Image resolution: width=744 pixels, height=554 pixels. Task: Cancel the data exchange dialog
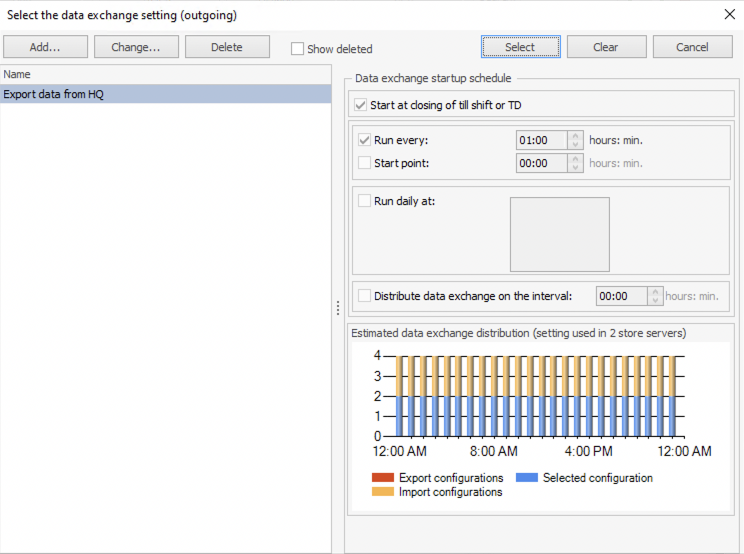(x=692, y=47)
